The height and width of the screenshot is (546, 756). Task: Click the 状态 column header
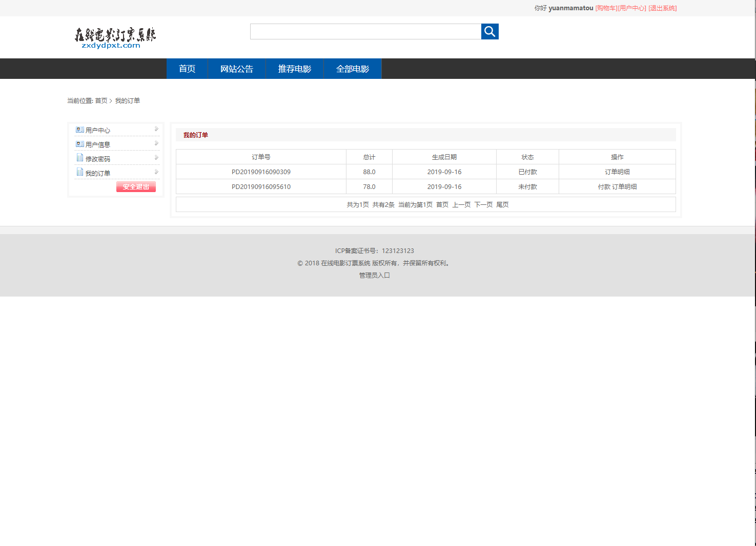click(x=527, y=157)
